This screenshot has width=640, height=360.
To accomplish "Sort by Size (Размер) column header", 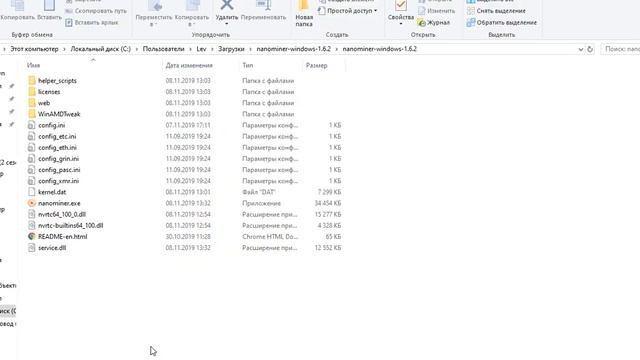I will click(x=316, y=65).
